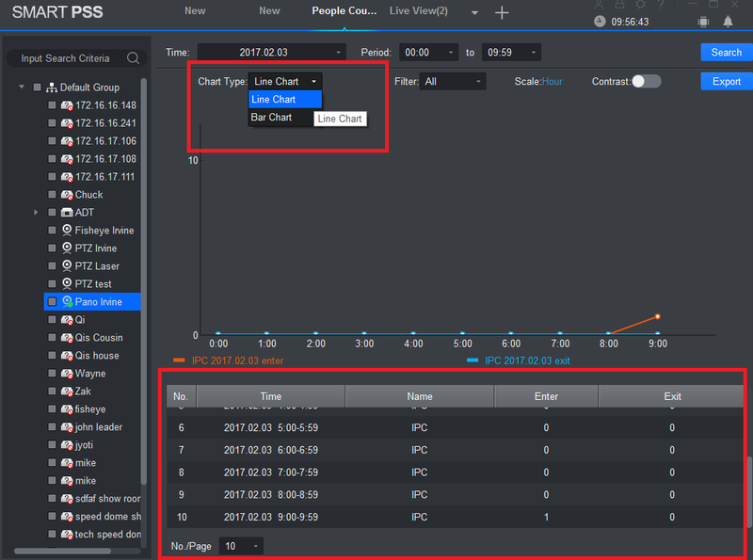
Task: Check the Pano Irvine device checkbox
Action: (x=53, y=302)
